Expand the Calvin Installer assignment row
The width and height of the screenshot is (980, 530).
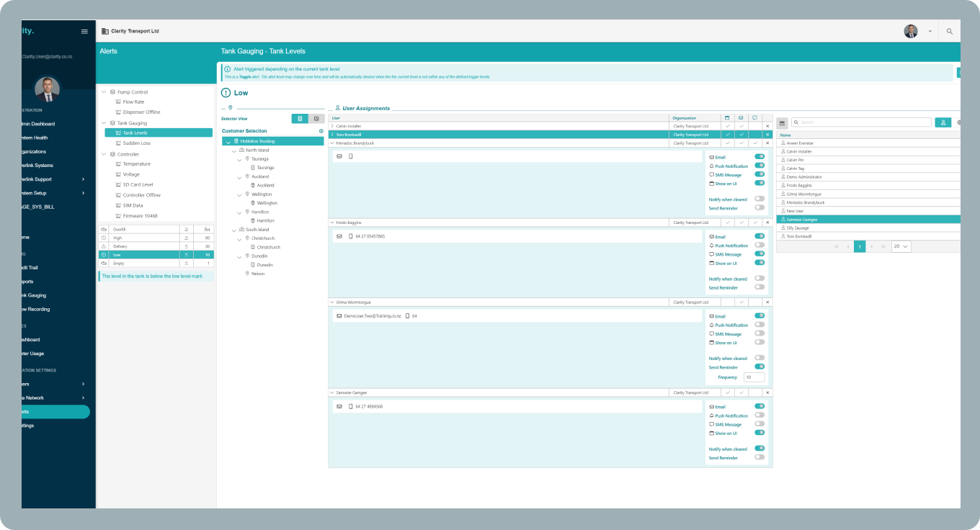point(332,126)
